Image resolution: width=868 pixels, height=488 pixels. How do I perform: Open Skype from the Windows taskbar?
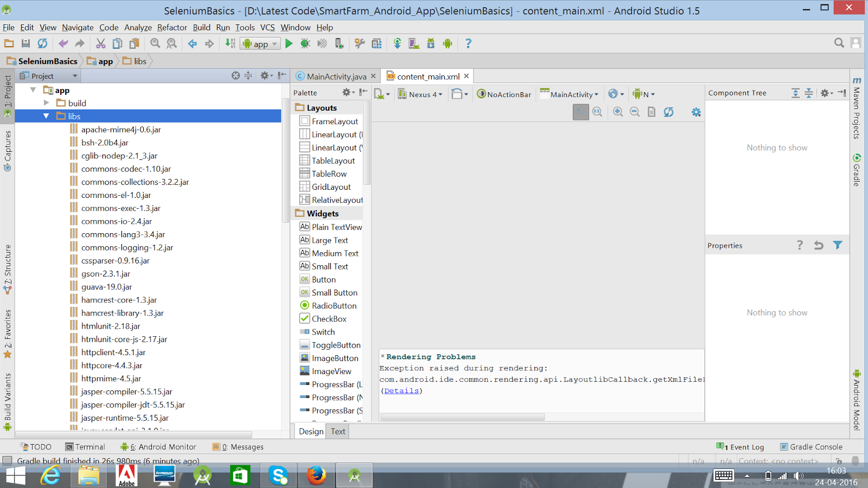[278, 476]
